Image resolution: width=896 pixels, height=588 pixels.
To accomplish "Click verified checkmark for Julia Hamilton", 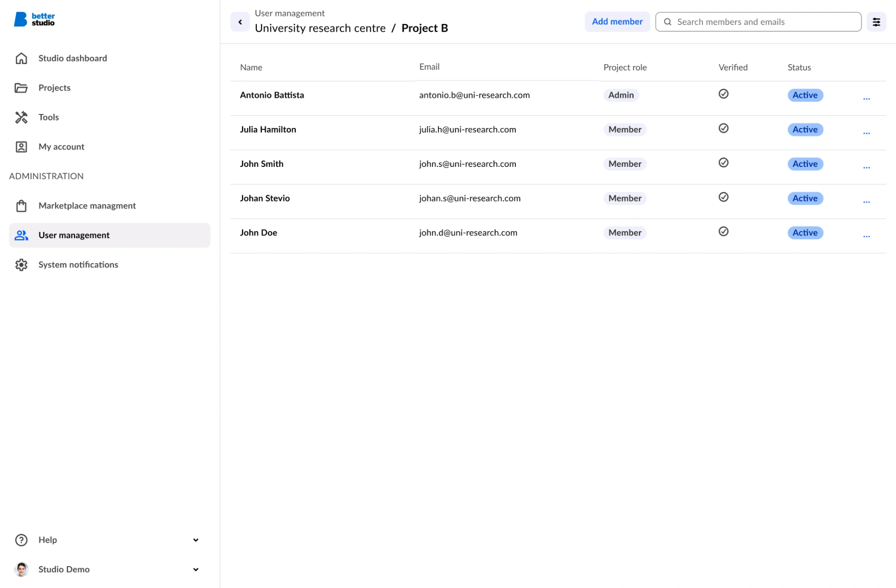I will [724, 128].
